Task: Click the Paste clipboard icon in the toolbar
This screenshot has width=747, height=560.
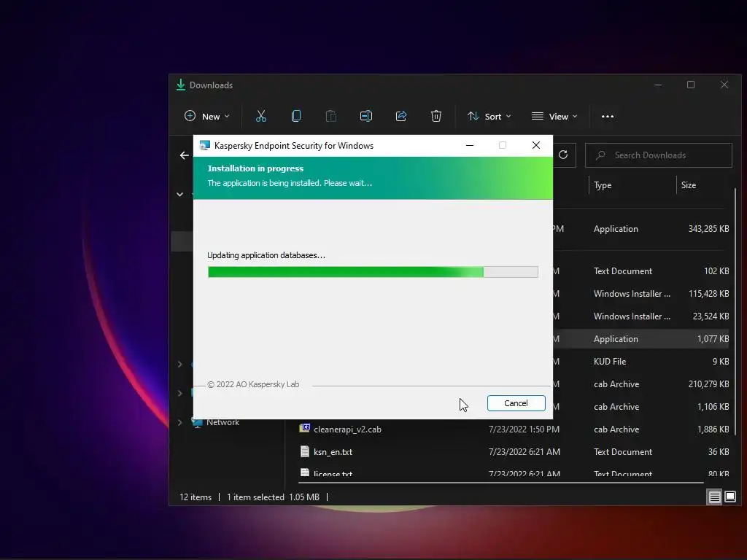Action: click(x=330, y=116)
